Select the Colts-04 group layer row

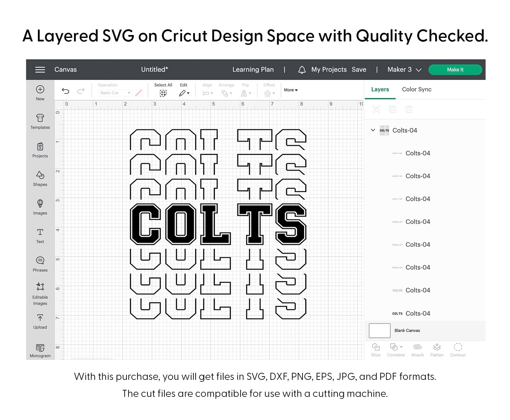click(425, 130)
